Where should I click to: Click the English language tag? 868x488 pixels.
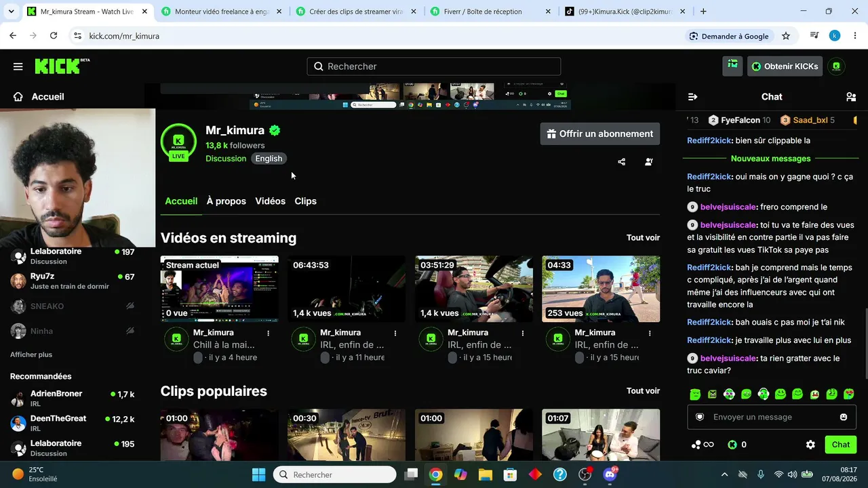tap(269, 159)
